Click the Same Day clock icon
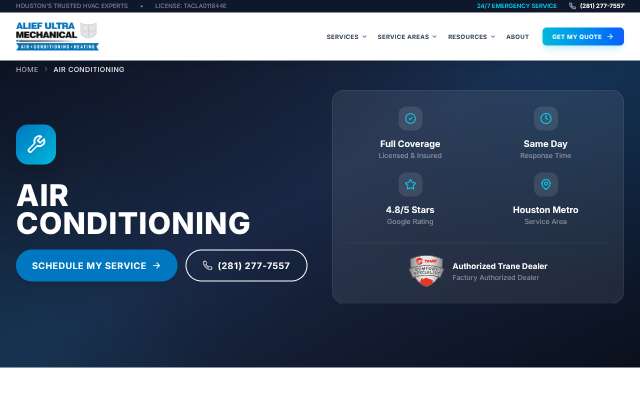This screenshot has height=400, width=640. (x=546, y=118)
